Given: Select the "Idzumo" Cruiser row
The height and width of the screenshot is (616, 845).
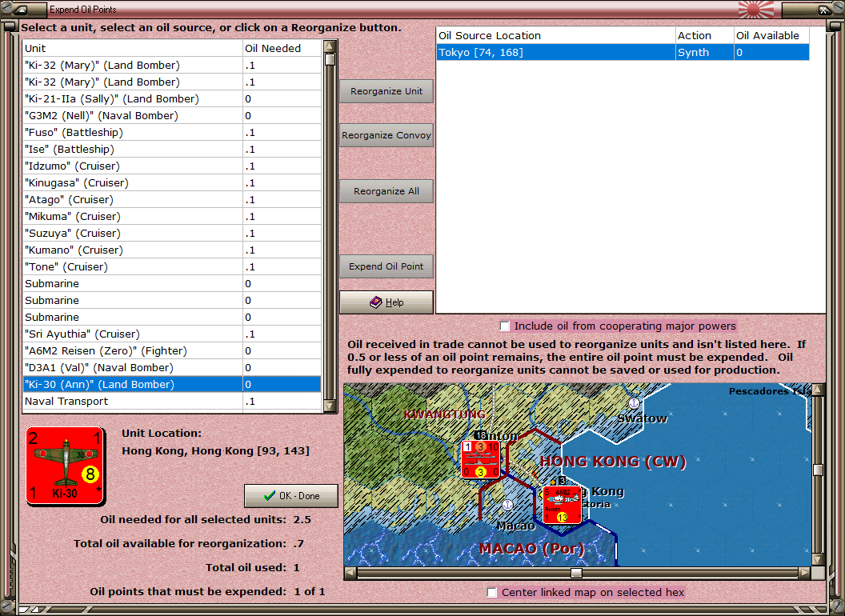Looking at the screenshot, I should (x=172, y=166).
